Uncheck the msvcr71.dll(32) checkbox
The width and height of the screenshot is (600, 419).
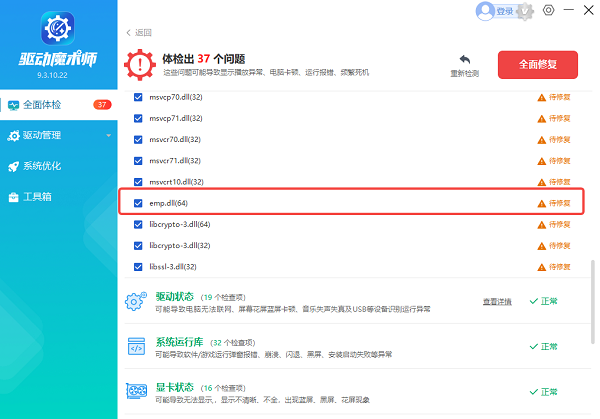click(x=138, y=161)
